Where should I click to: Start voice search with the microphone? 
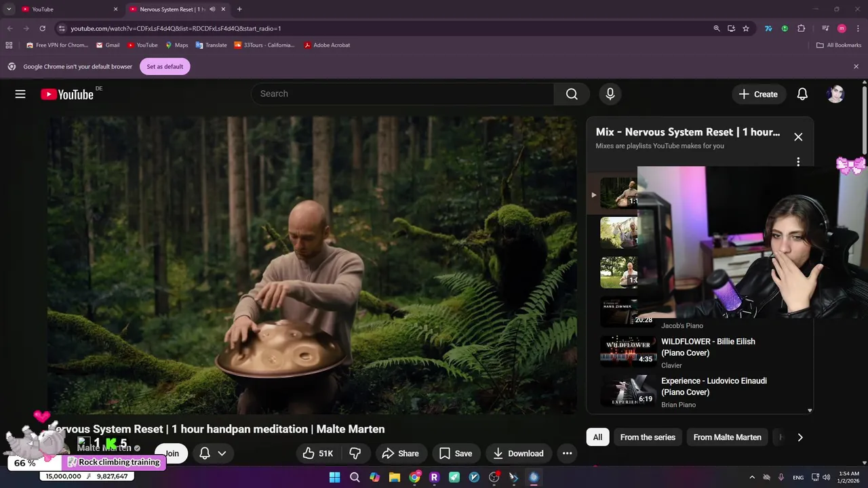(x=610, y=94)
